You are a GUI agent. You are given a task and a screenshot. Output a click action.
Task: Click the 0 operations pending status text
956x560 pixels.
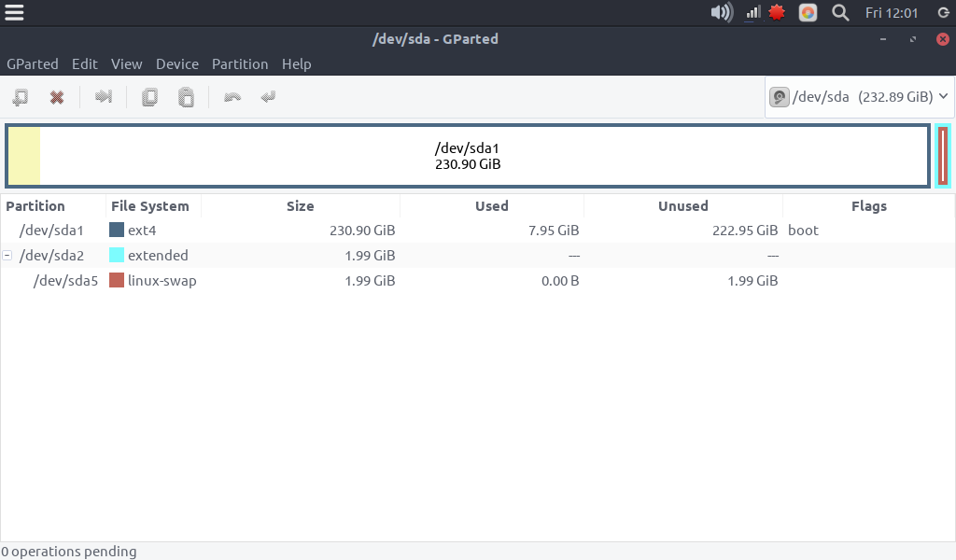pyautogui.click(x=69, y=552)
